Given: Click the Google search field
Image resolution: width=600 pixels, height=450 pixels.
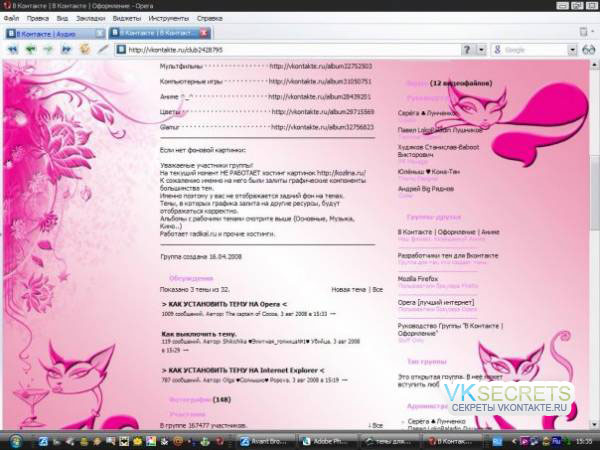Looking at the screenshot, I should point(535,50).
